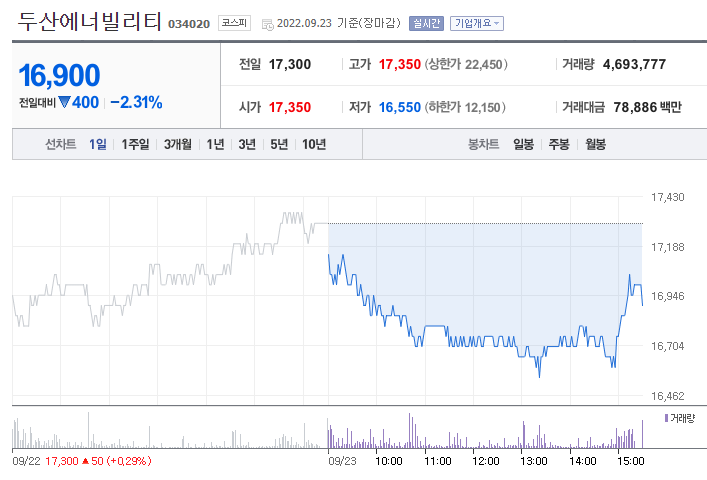Select the 1주일 line chart tab
The image size is (707, 480).
tap(135, 144)
